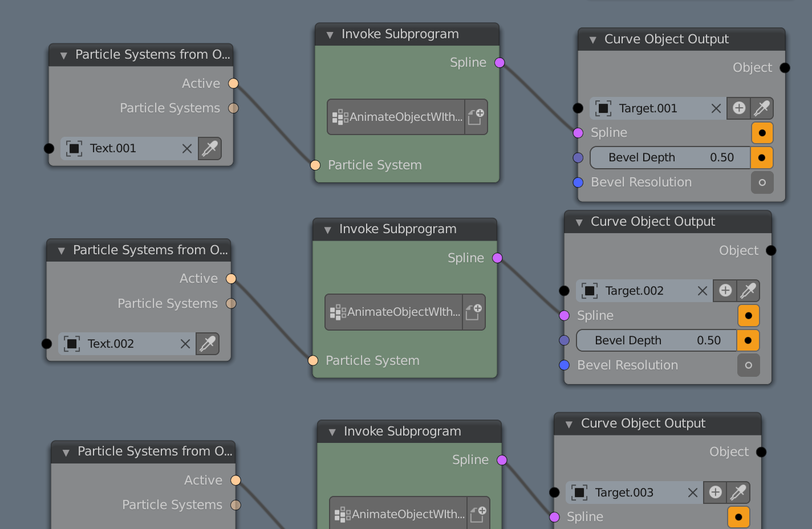The width and height of the screenshot is (812, 529).
Task: Click Particle System input socket on middle Invoke Subprogram
Action: point(313,360)
